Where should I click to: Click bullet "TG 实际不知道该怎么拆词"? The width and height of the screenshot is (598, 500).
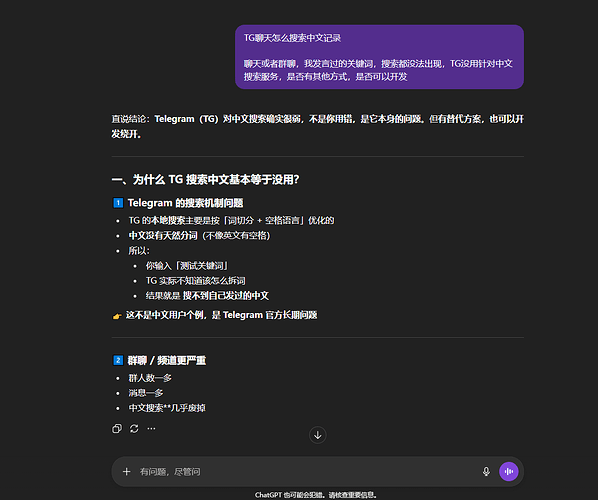(x=196, y=281)
